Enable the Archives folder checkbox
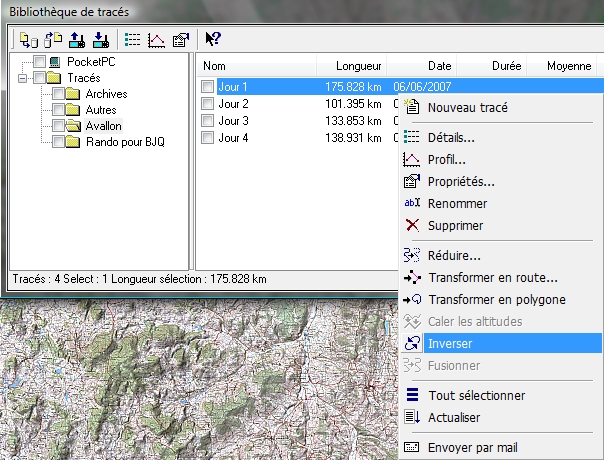 (x=59, y=94)
